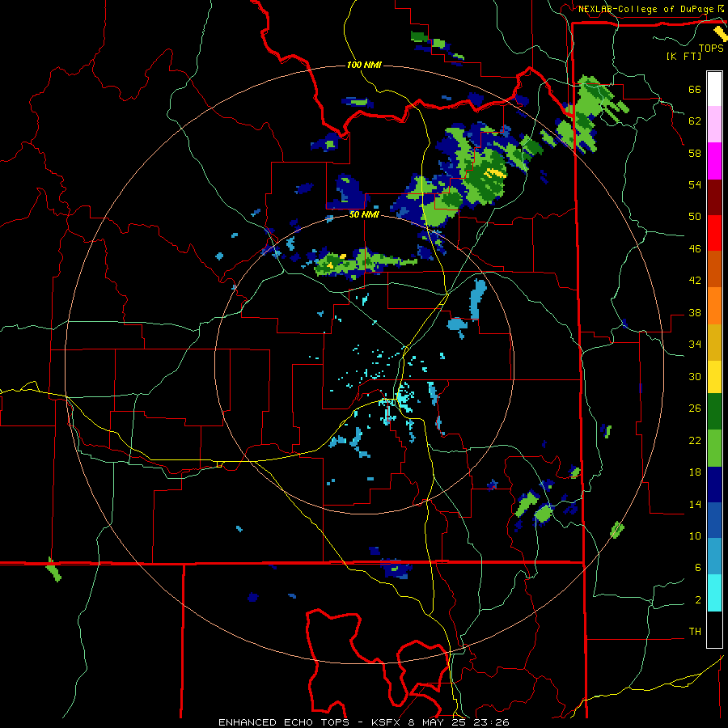Click the "34" scale label
This screenshot has height=728, width=728.
(695, 344)
